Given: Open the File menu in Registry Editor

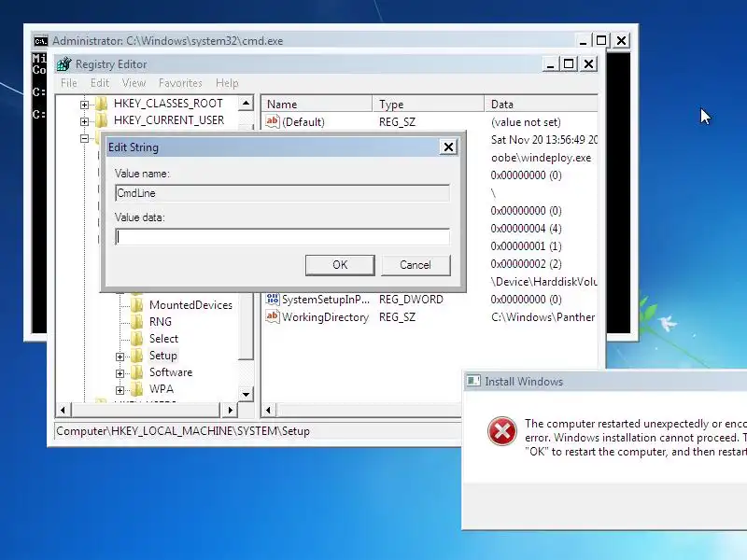Looking at the screenshot, I should [x=68, y=83].
